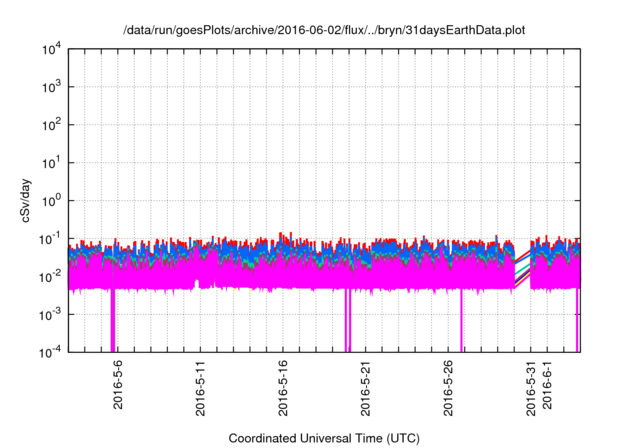Click the 10^3 y-axis tick label
Image resolution: width=640 pixels, height=448 pixels.
(52, 87)
